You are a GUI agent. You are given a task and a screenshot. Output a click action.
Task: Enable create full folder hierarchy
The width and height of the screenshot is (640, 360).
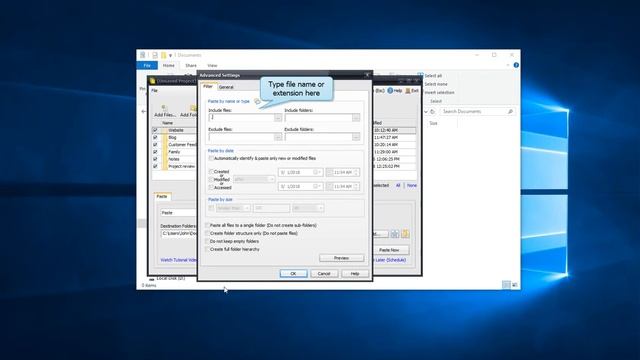207,249
